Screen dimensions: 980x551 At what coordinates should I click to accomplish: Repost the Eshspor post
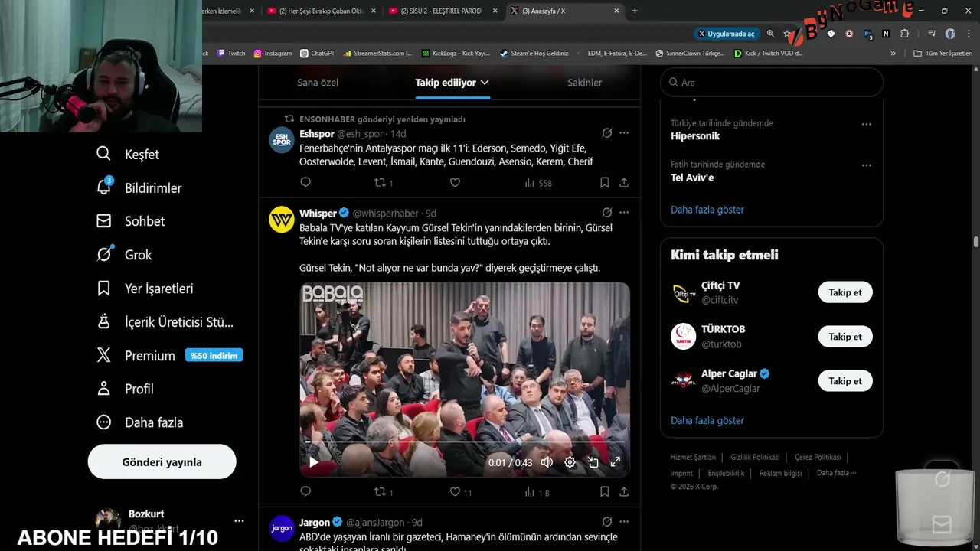coord(383,183)
